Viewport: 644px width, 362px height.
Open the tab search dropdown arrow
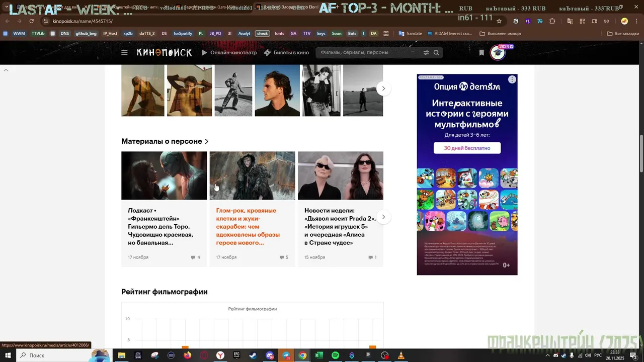tap(7, 7)
